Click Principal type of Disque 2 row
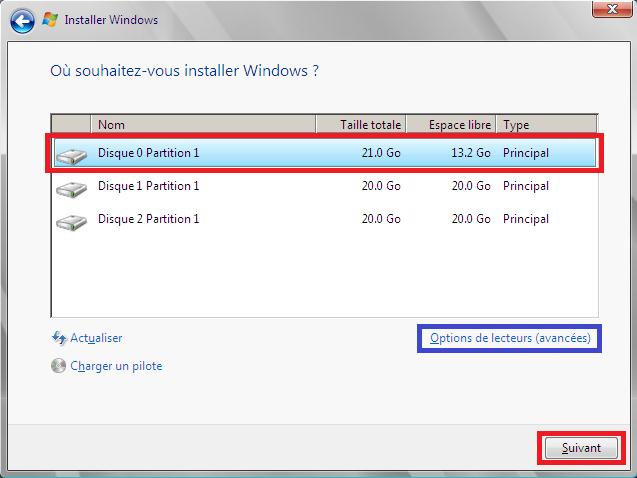The height and width of the screenshot is (478, 637). tap(526, 219)
